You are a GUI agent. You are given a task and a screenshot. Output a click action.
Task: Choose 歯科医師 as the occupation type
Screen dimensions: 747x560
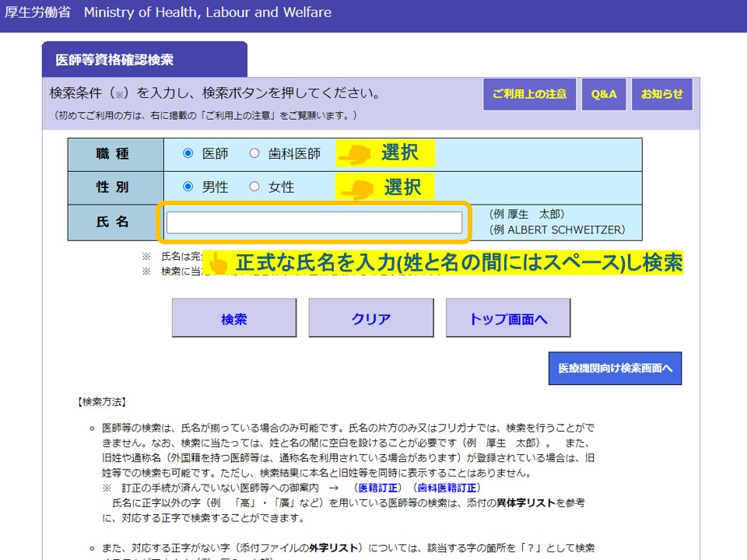[x=254, y=153]
